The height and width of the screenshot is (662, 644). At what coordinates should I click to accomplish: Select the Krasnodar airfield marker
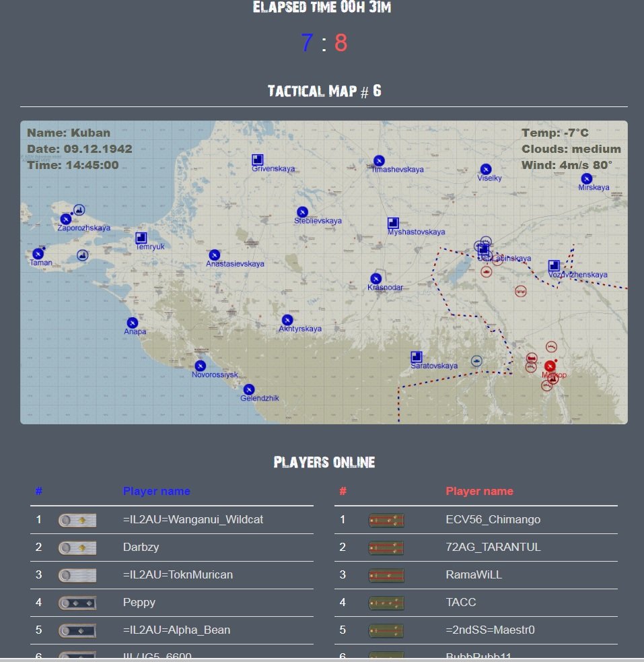375,279
